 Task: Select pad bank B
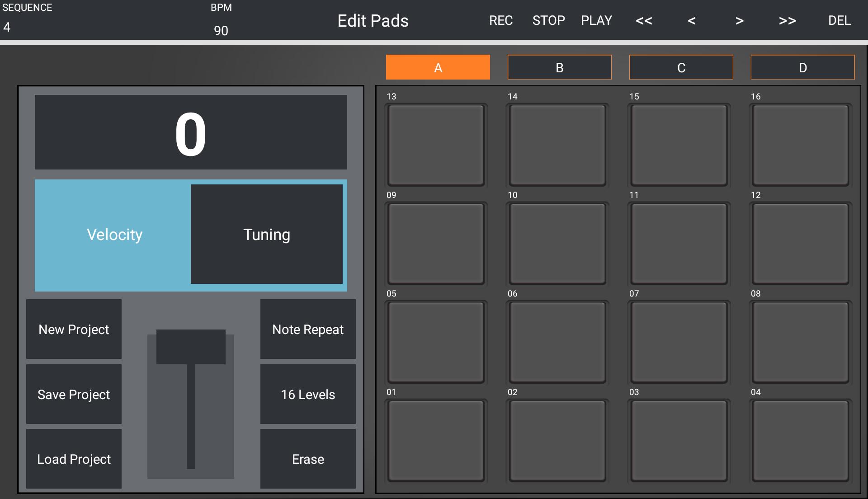pos(559,67)
